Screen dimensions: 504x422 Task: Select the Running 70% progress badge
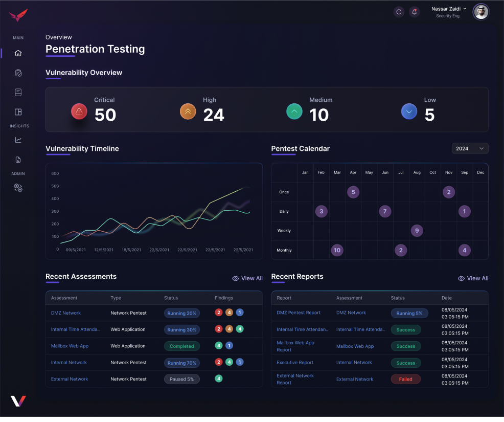(x=181, y=363)
